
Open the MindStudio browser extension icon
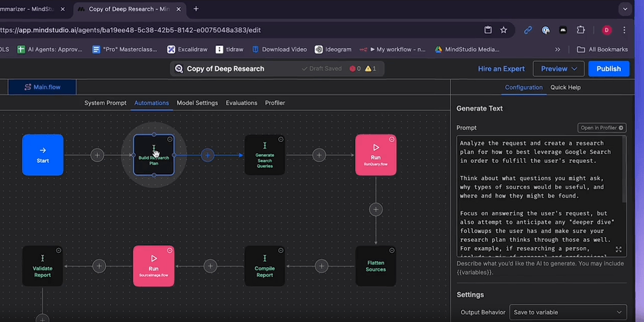[563, 30]
